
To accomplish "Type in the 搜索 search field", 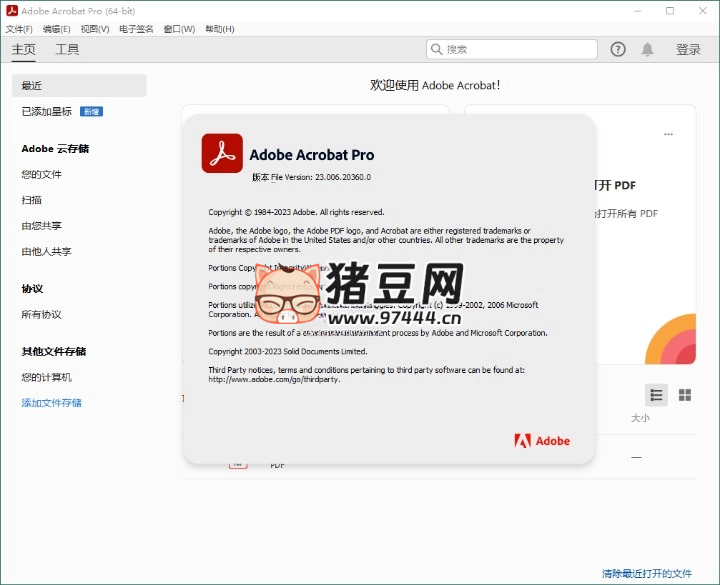I will coord(515,49).
